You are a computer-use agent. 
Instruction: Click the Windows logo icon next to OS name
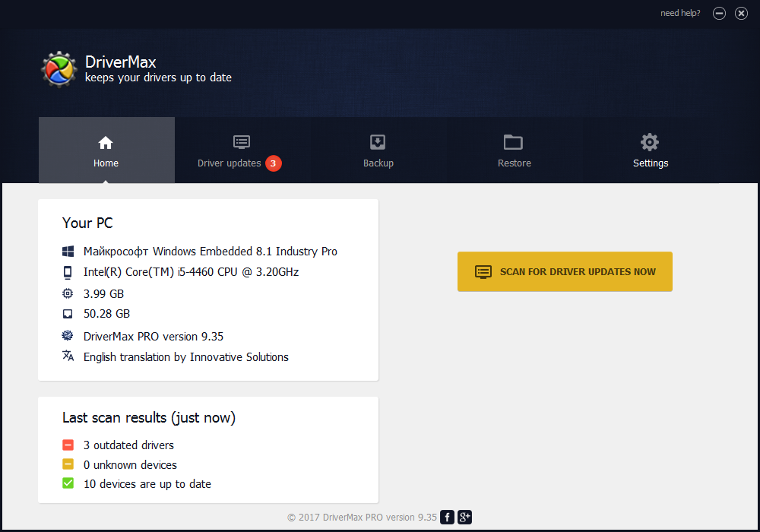point(68,252)
